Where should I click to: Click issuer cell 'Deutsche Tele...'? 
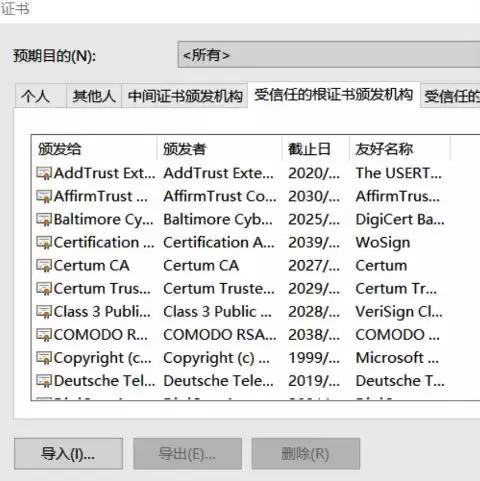(x=219, y=381)
